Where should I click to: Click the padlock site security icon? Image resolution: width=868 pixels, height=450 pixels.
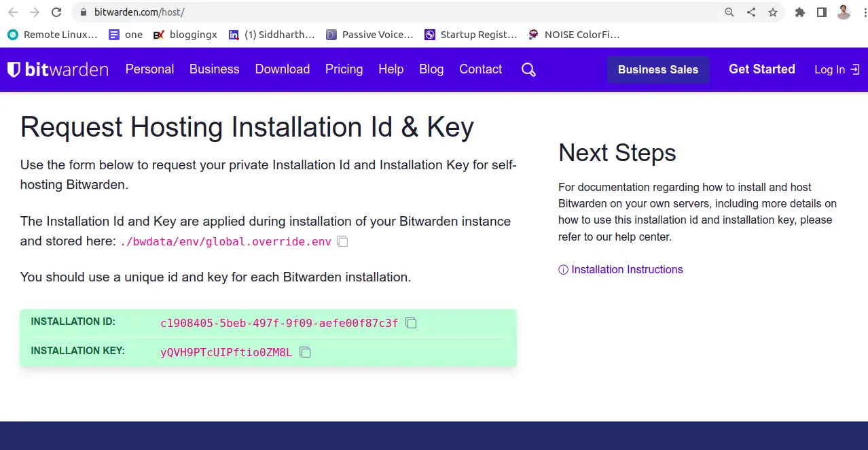(x=84, y=12)
